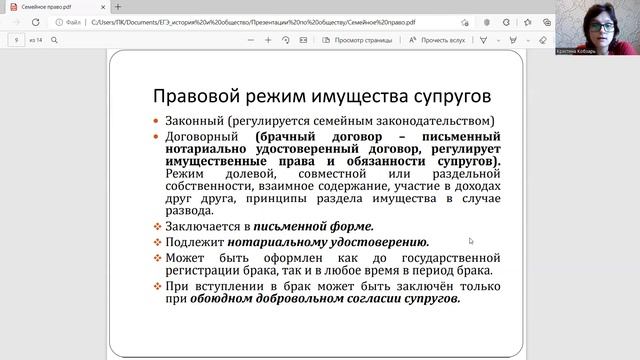
Task: Click the browser refresh button
Action: point(36,22)
